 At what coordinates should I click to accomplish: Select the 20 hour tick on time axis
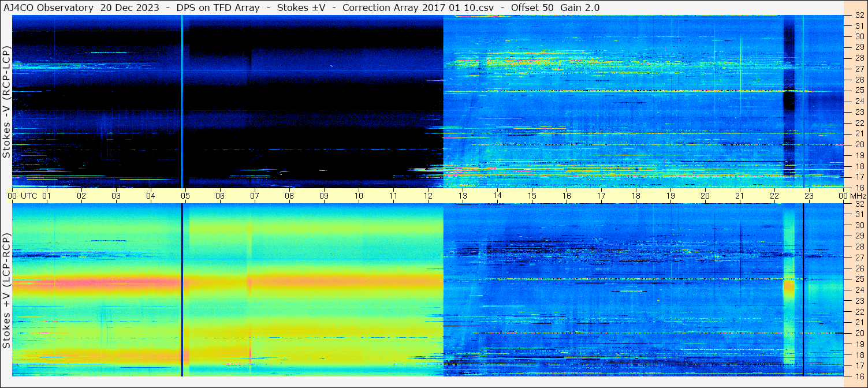click(x=705, y=196)
